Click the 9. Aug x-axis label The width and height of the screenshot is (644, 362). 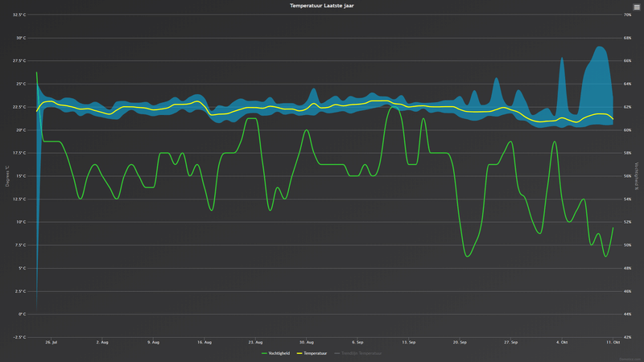point(153,342)
